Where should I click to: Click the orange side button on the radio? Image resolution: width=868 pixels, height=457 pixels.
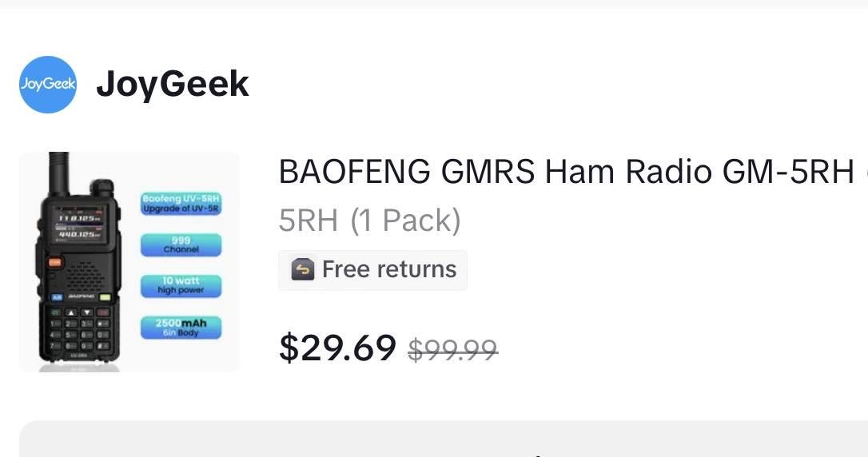(x=55, y=261)
